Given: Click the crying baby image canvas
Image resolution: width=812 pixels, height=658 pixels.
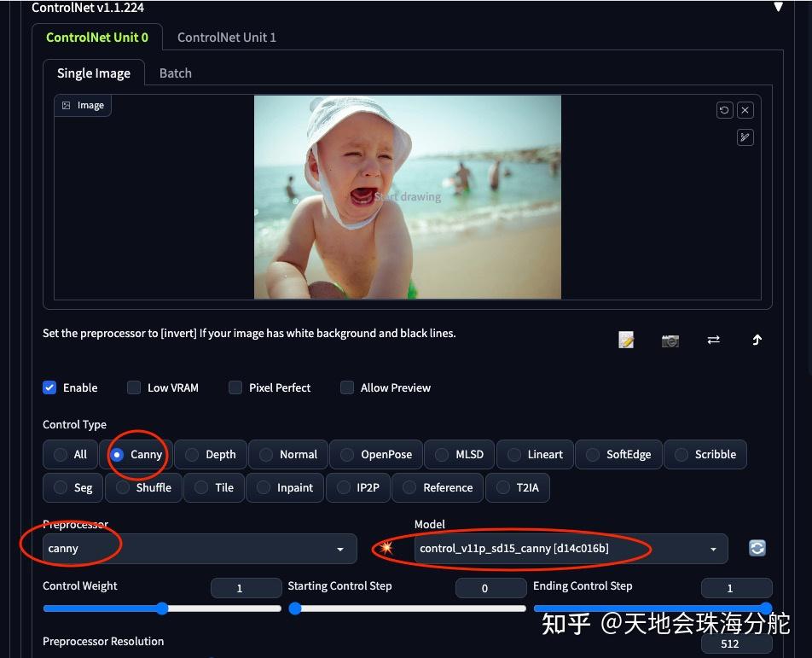Looking at the screenshot, I should (x=408, y=197).
